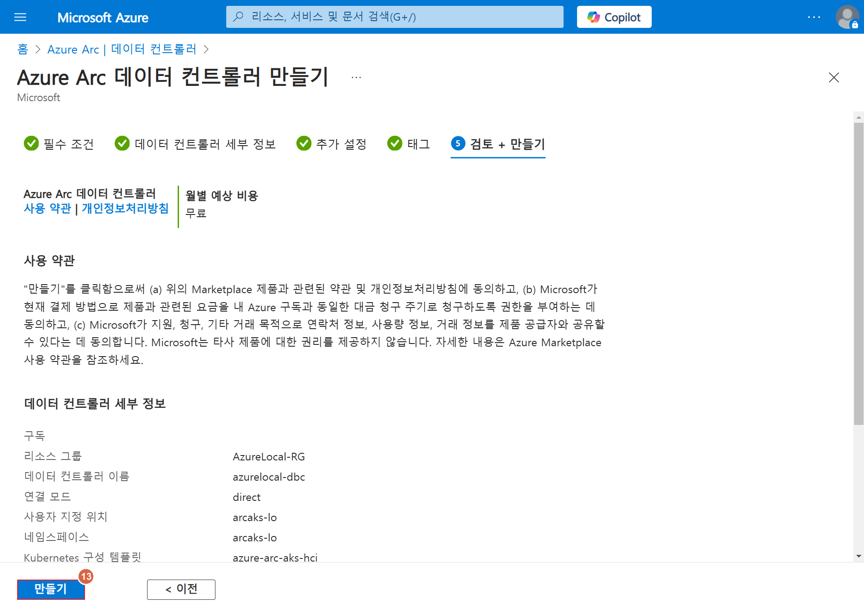The height and width of the screenshot is (616, 864).
Task: Click the search magnifier icon
Action: pos(238,17)
